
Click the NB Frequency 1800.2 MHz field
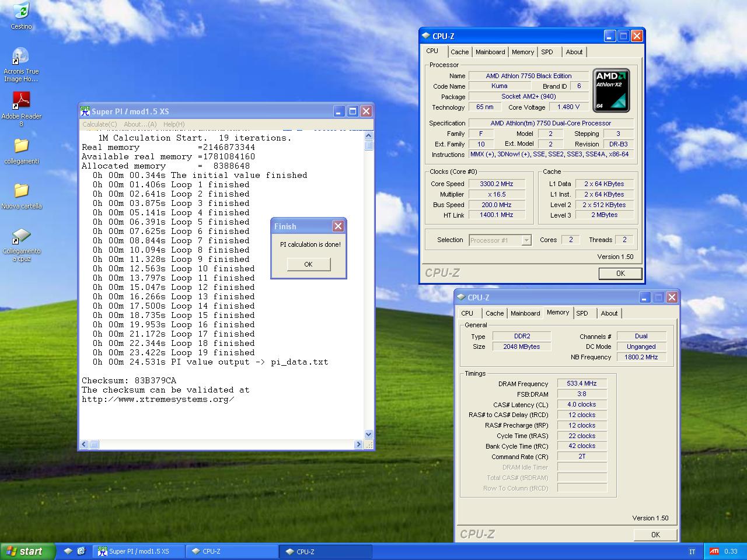[x=641, y=357]
